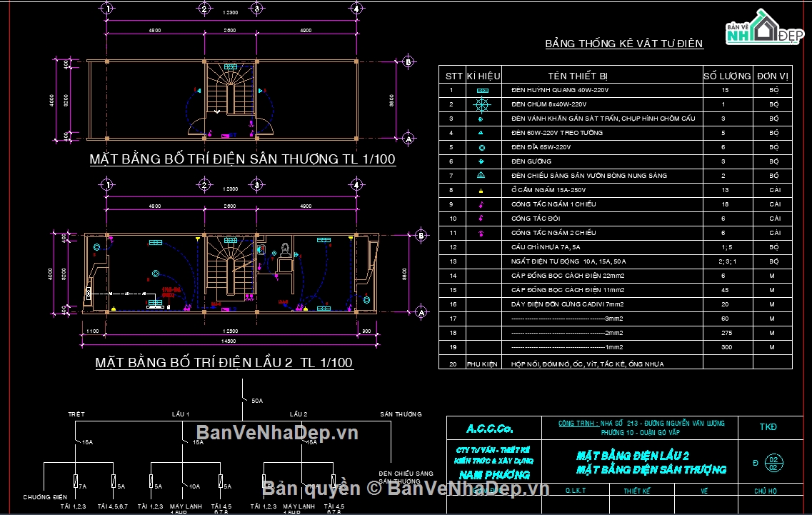Select the double switch symbol in CÔNG TẮC ĐÔI row

tap(481, 219)
